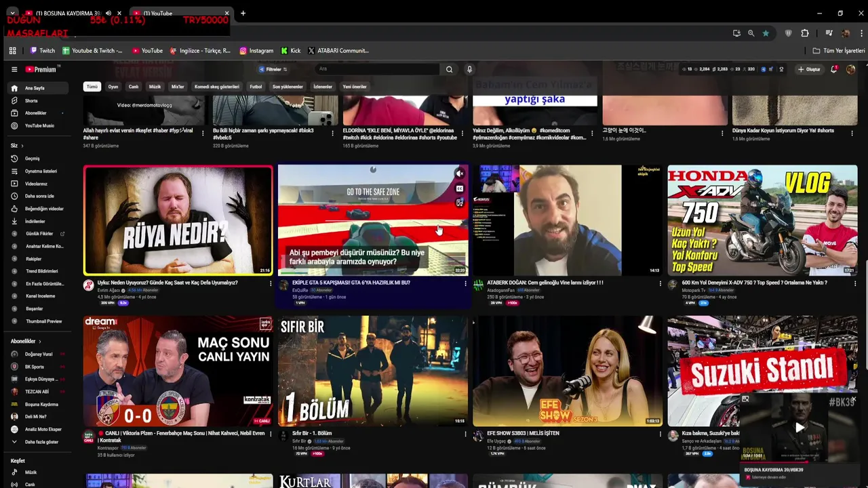Toggle captions on the GTA preview
This screenshot has width=868, height=488.
click(x=459, y=188)
